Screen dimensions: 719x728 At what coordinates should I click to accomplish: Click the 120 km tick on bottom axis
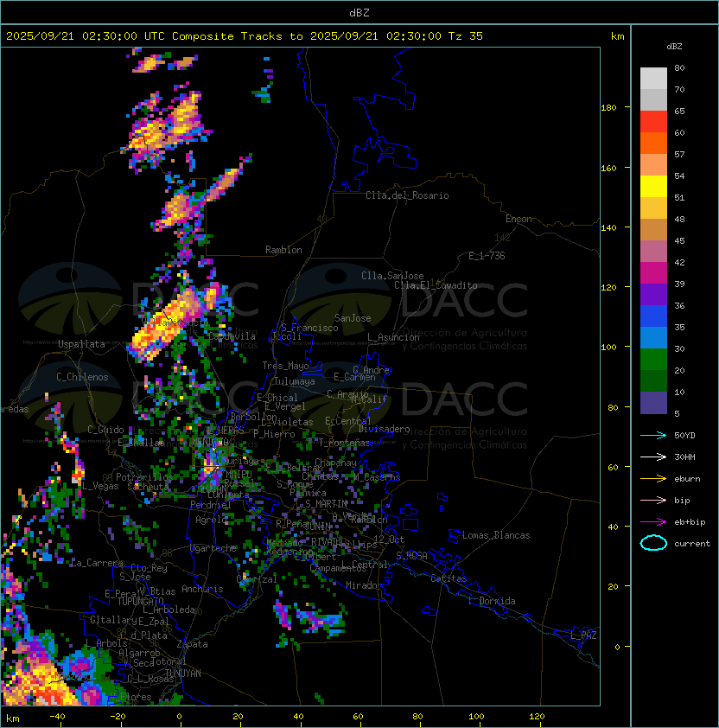coord(537,717)
